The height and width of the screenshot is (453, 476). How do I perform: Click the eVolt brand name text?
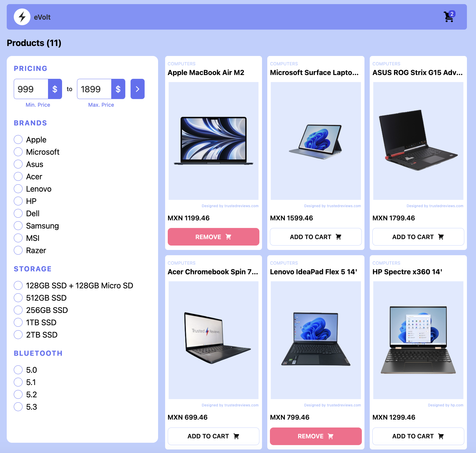tap(42, 17)
